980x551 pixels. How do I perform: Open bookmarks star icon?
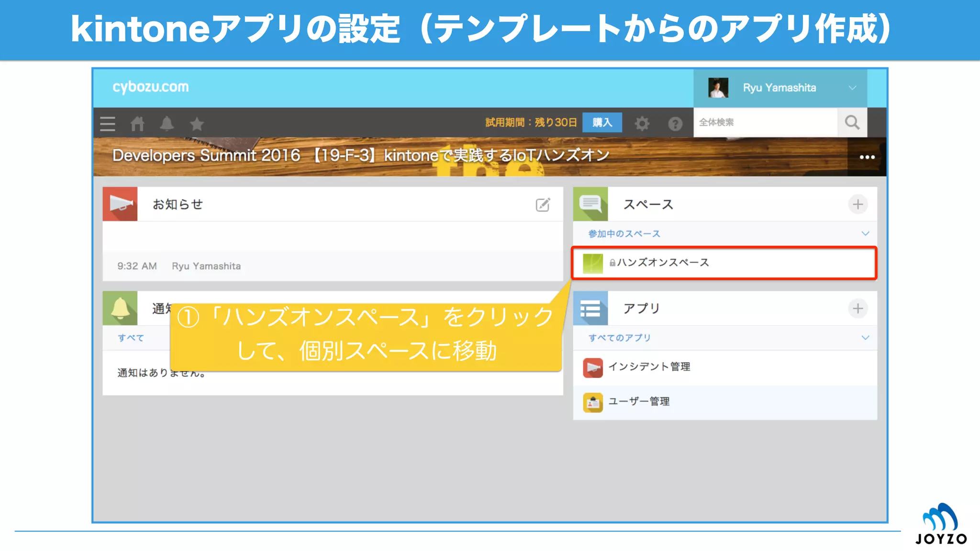coord(197,123)
